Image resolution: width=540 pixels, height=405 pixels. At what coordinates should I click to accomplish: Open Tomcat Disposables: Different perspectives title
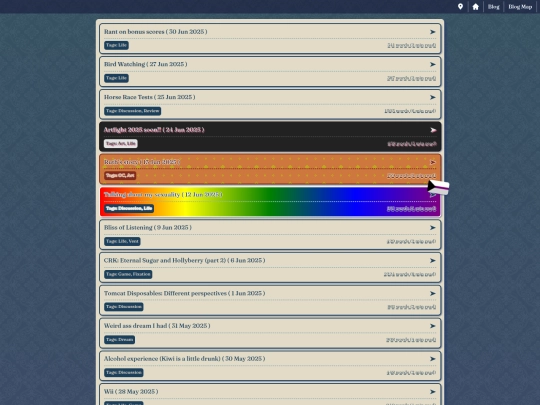pyautogui.click(x=185, y=293)
